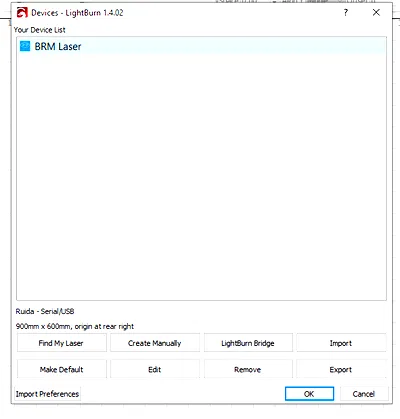The image size is (400, 419).
Task: Make the selected device default
Action: tap(62, 369)
